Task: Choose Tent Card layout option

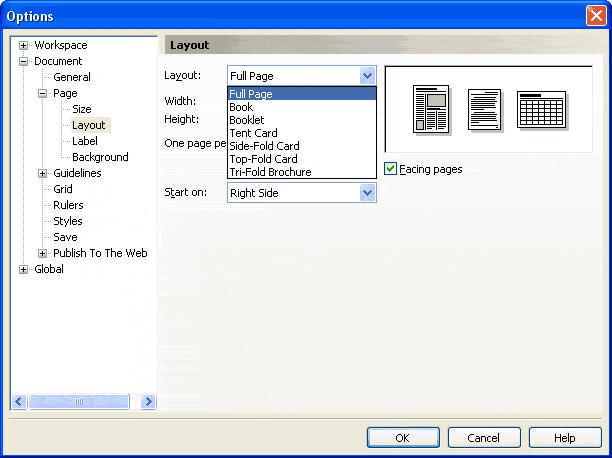Action: pyautogui.click(x=302, y=133)
